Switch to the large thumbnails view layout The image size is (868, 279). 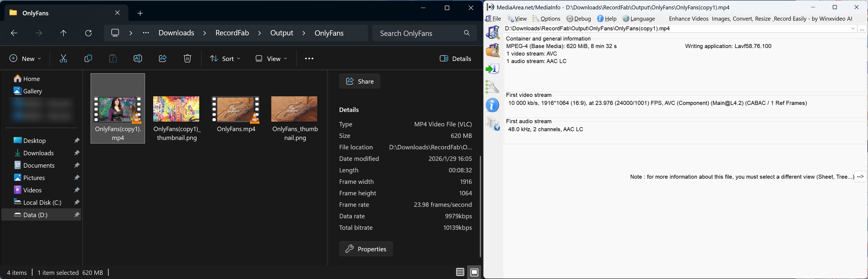pyautogui.click(x=474, y=272)
